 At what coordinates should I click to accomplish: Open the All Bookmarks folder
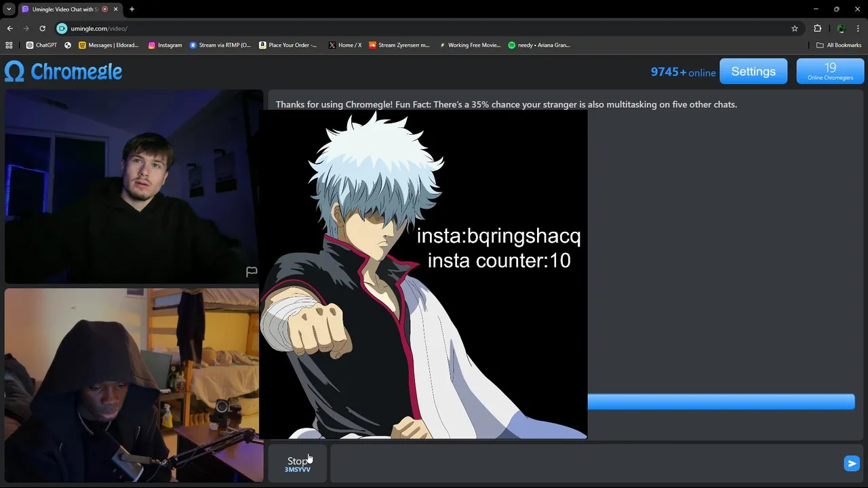839,45
